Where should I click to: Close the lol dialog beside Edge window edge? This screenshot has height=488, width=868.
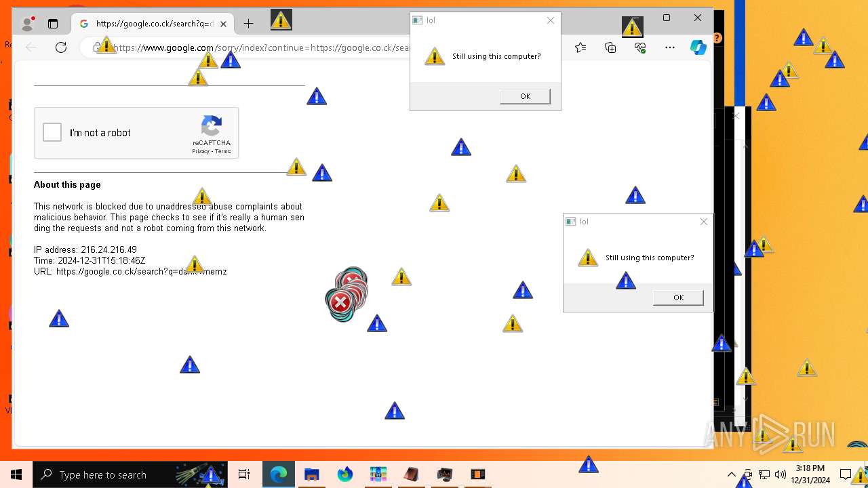(704, 222)
